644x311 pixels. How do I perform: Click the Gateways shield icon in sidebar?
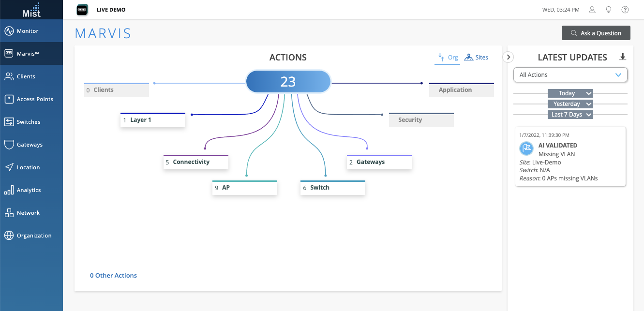(x=9, y=145)
